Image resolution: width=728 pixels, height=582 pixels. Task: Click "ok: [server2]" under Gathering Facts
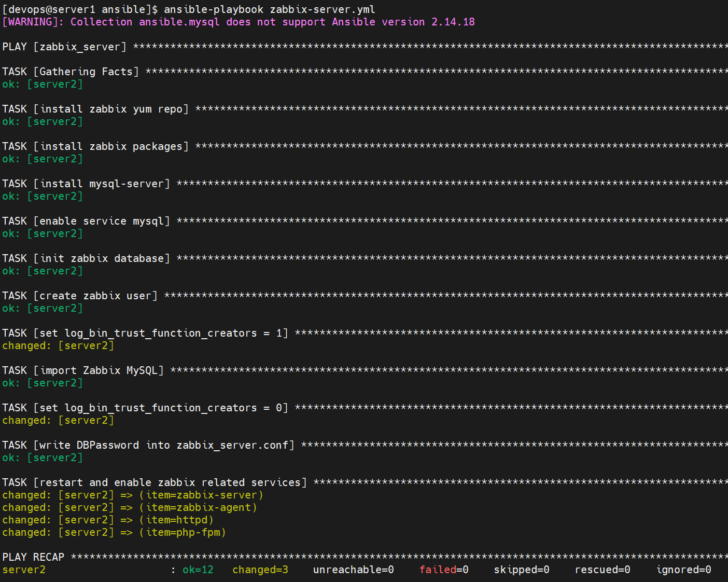point(43,84)
